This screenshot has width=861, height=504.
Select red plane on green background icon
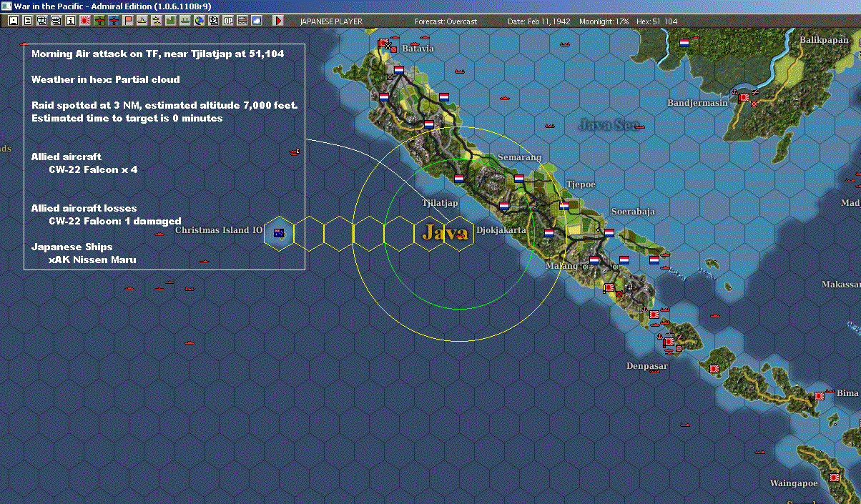tap(99, 21)
